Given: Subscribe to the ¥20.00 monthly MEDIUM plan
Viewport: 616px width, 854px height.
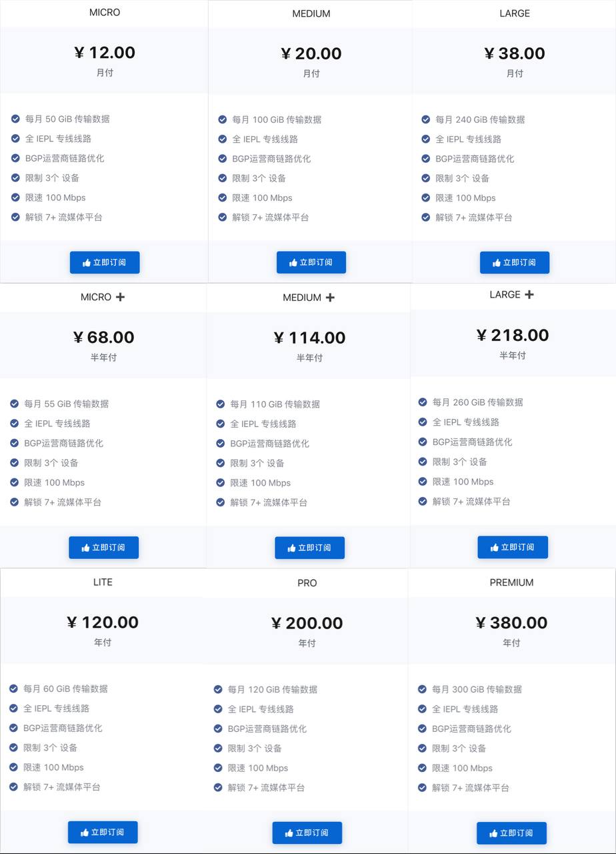Looking at the screenshot, I should [x=311, y=263].
